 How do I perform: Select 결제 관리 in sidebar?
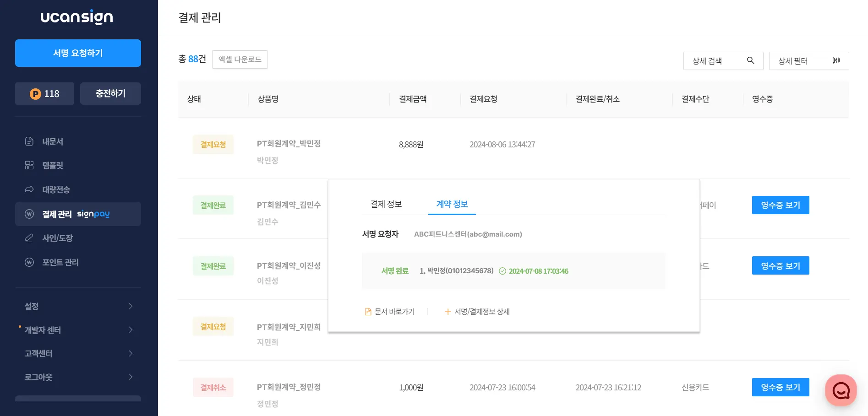click(x=78, y=214)
